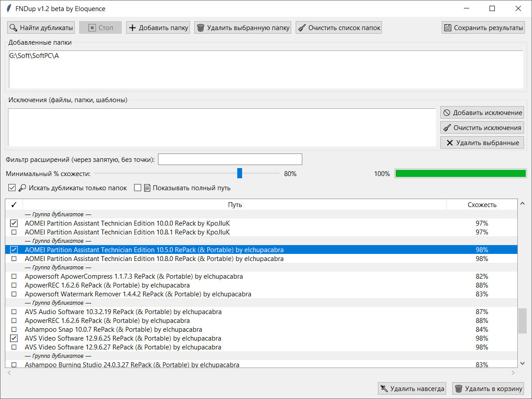Click the FNDup feather icon in title bar
The image size is (532, 399).
[8, 8]
